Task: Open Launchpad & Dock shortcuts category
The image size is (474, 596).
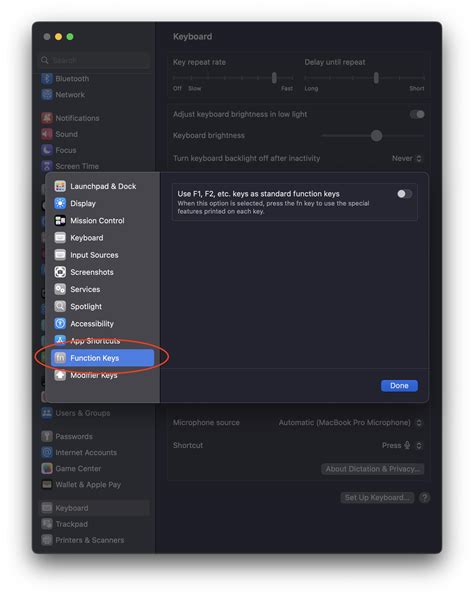Action: [x=103, y=186]
